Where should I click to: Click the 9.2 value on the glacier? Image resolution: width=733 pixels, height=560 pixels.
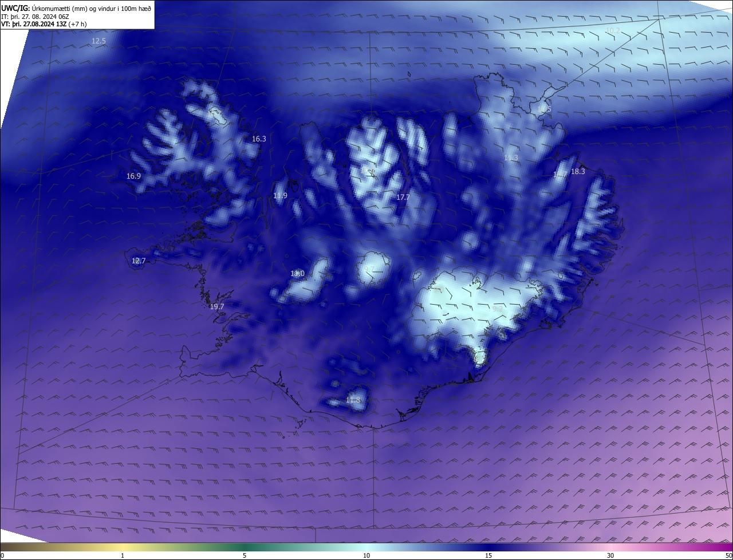click(x=498, y=309)
